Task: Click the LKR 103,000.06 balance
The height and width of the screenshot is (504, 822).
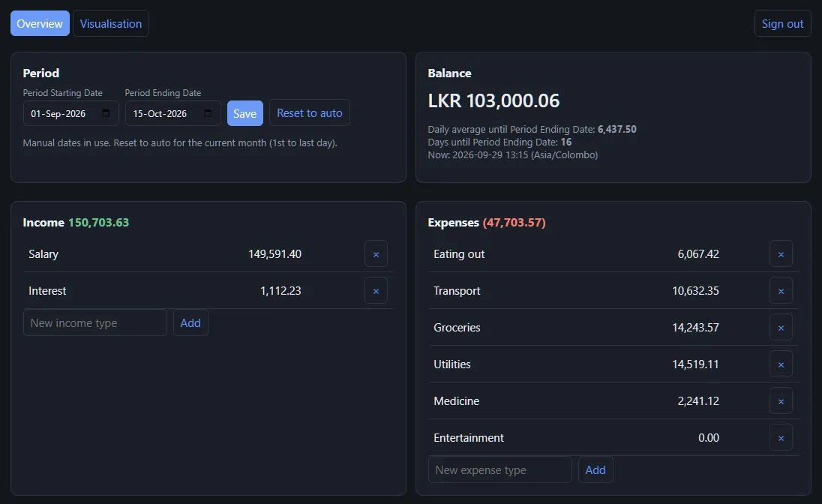Action: click(x=493, y=100)
